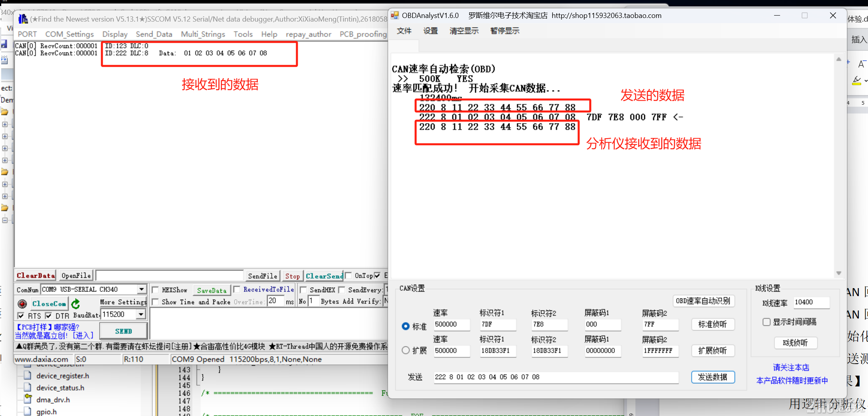Enable the 显示时间间隔 checkbox

click(766, 322)
